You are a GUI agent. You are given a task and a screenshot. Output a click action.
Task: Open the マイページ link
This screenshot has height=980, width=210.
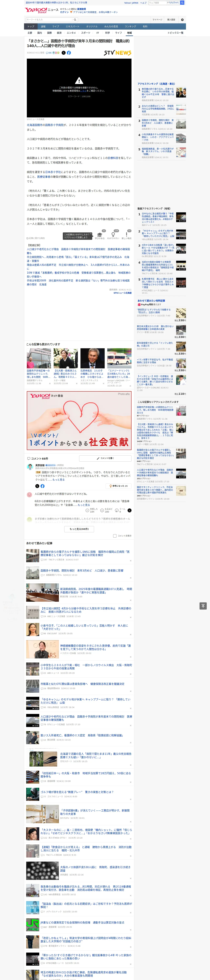[157, 20]
